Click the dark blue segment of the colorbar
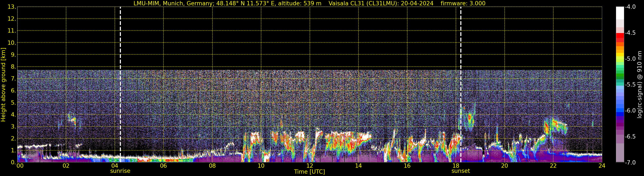644x176 pixels. [620, 114]
